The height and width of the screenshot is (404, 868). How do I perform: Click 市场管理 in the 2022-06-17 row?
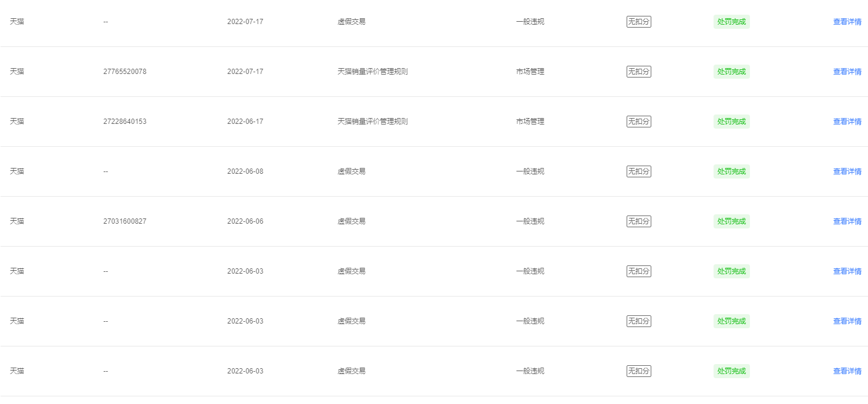pyautogui.click(x=530, y=122)
